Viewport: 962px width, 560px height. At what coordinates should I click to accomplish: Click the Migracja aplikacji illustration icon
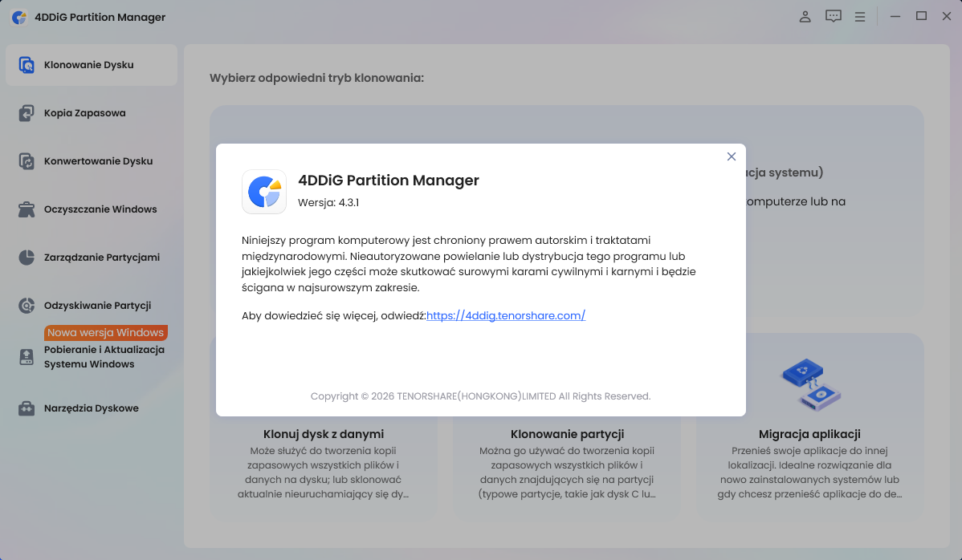(x=810, y=384)
